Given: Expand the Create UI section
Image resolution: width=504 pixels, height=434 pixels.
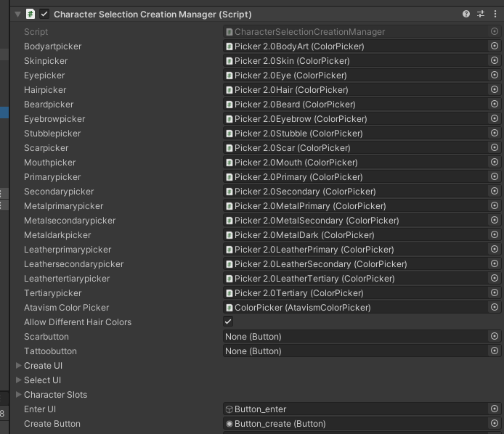Looking at the screenshot, I should point(19,366).
